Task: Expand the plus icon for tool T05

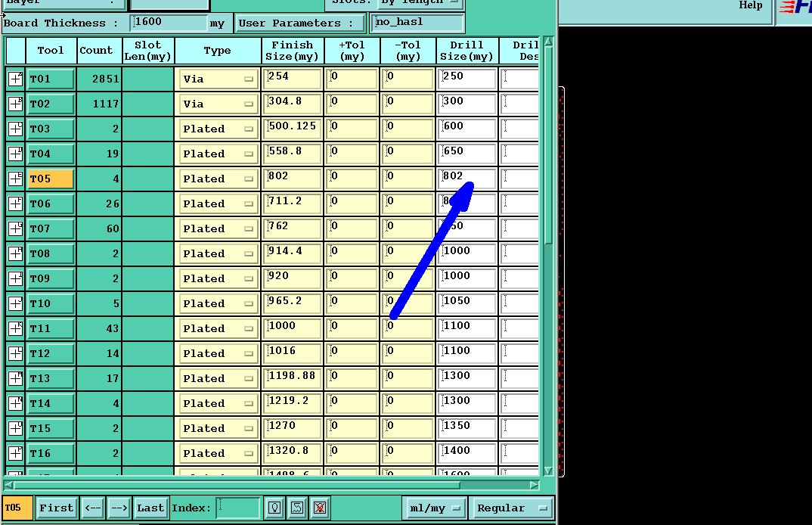Action: point(15,179)
